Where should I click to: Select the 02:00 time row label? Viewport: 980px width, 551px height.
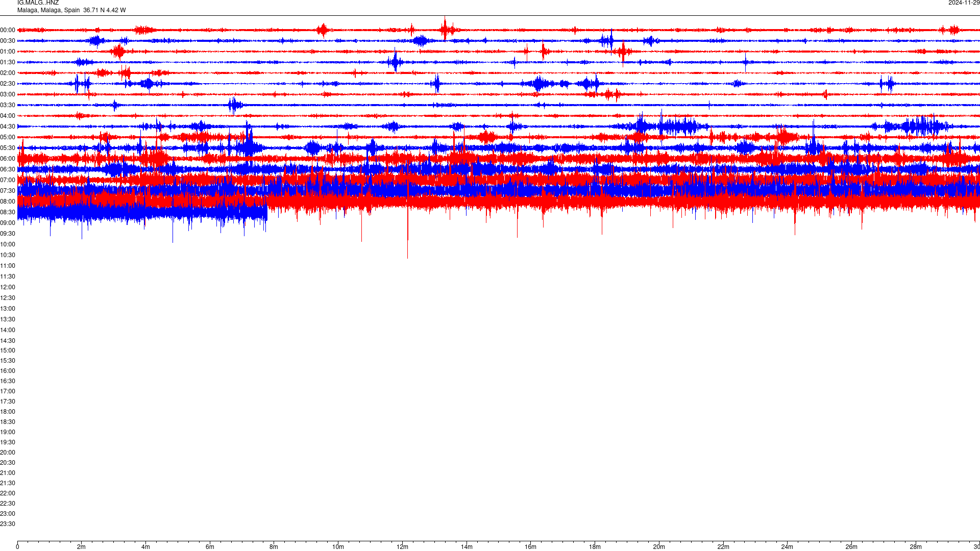click(8, 73)
